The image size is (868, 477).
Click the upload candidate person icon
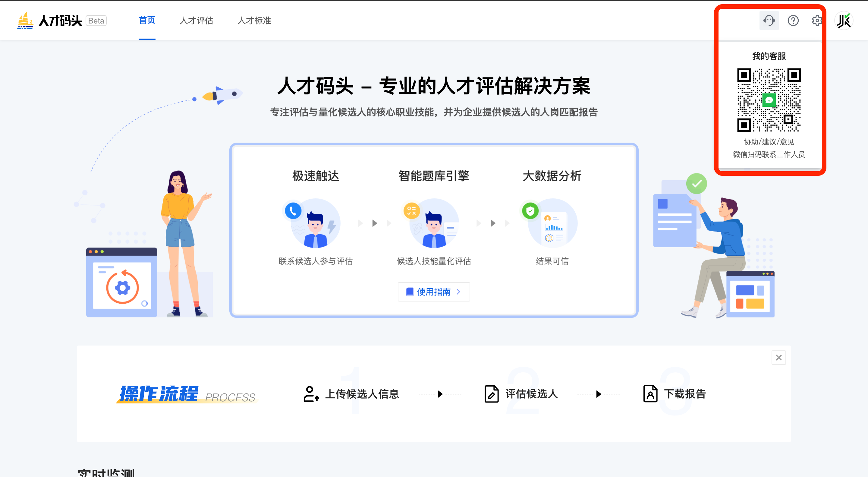click(311, 394)
